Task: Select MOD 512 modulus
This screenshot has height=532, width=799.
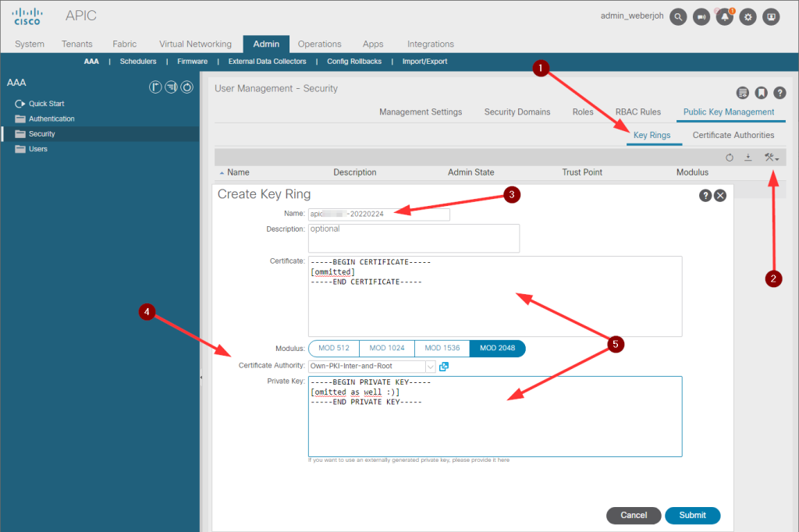Action: (x=334, y=348)
